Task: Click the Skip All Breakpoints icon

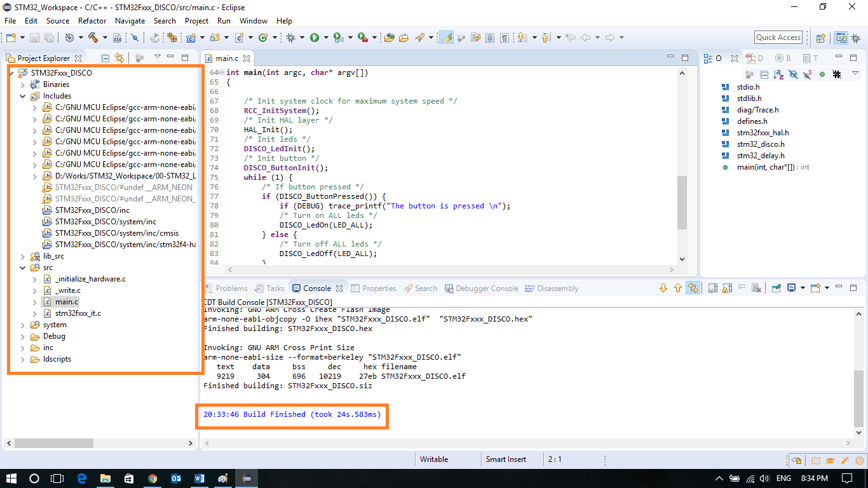Action: 135,37
